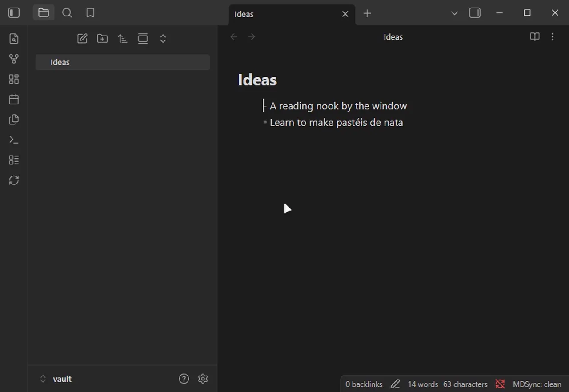Open the help dialog

184,379
